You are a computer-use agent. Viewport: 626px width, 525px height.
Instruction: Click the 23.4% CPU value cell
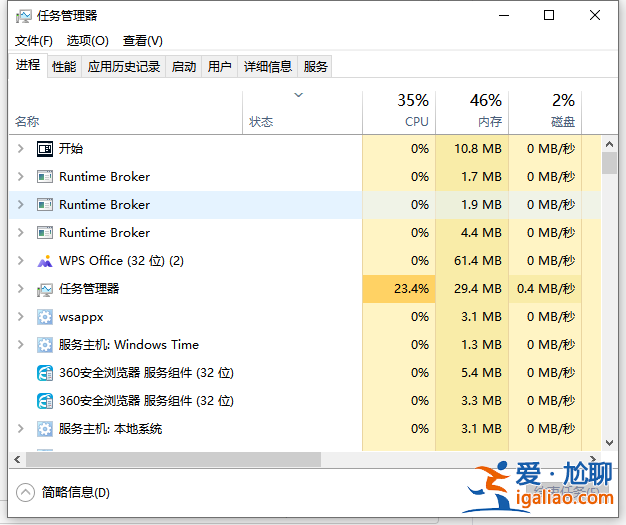coord(399,289)
